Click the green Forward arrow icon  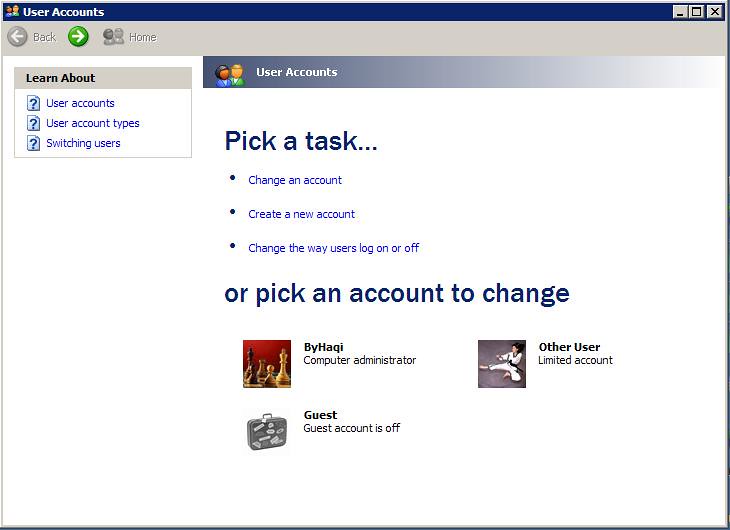pos(78,36)
